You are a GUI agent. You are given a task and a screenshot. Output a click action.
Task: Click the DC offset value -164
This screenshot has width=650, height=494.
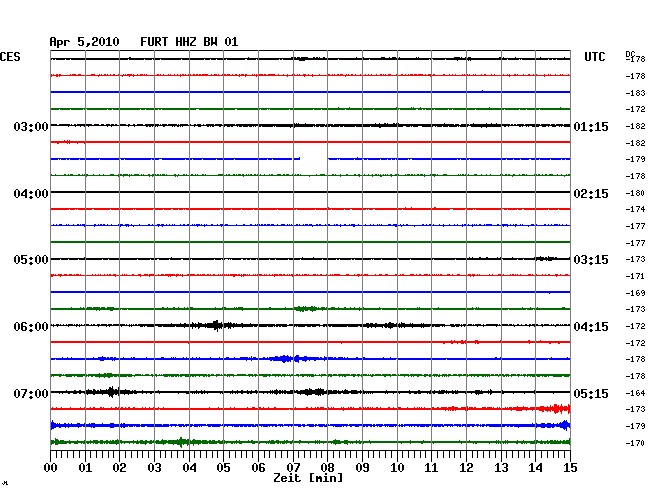pyautogui.click(x=635, y=393)
